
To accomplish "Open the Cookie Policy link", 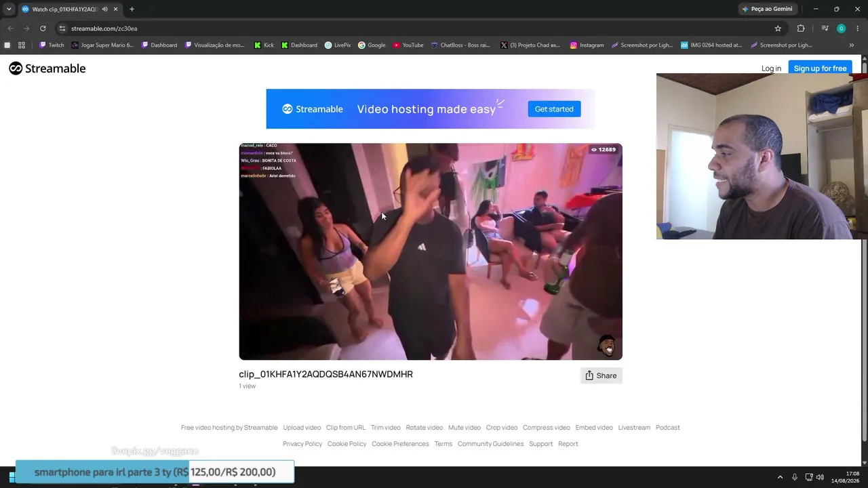I will [347, 444].
